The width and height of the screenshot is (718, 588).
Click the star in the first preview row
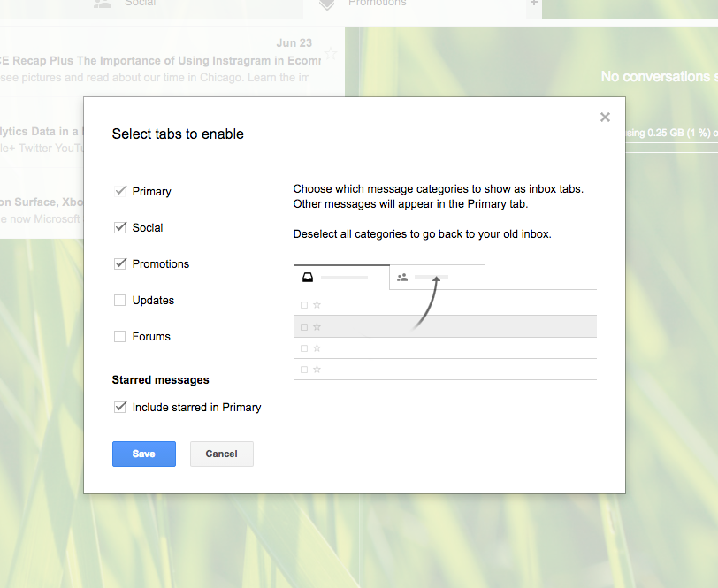click(317, 305)
